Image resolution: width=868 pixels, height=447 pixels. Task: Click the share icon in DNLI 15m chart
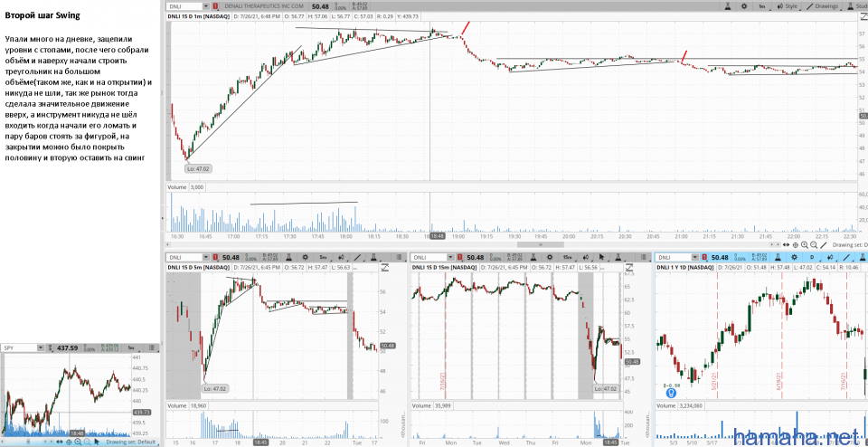(x=586, y=257)
